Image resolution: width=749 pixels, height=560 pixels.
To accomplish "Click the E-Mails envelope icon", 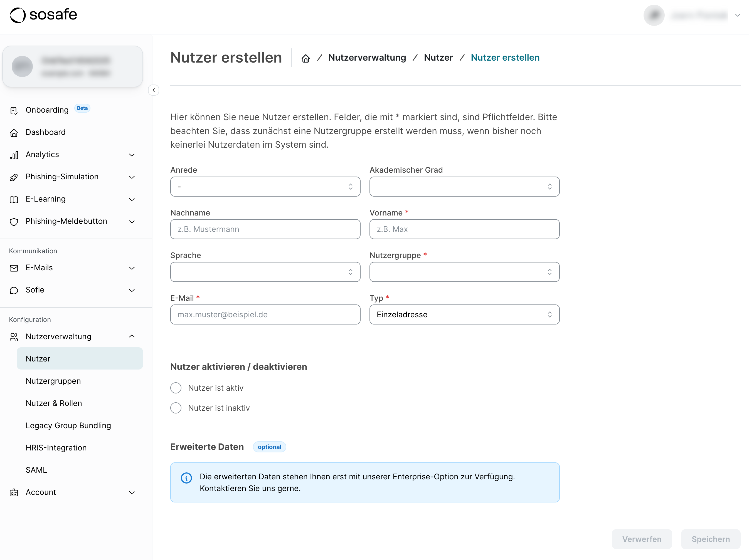I will point(14,268).
